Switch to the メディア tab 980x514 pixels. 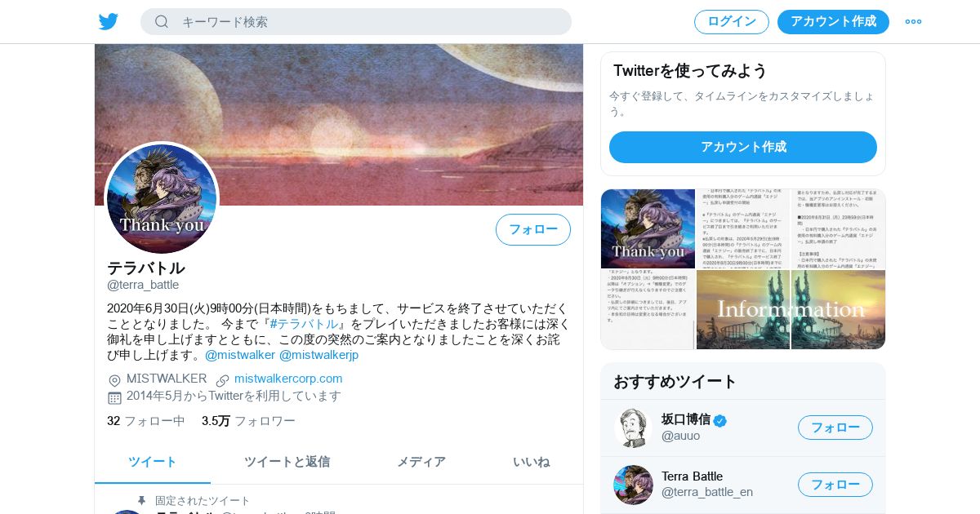tap(421, 462)
